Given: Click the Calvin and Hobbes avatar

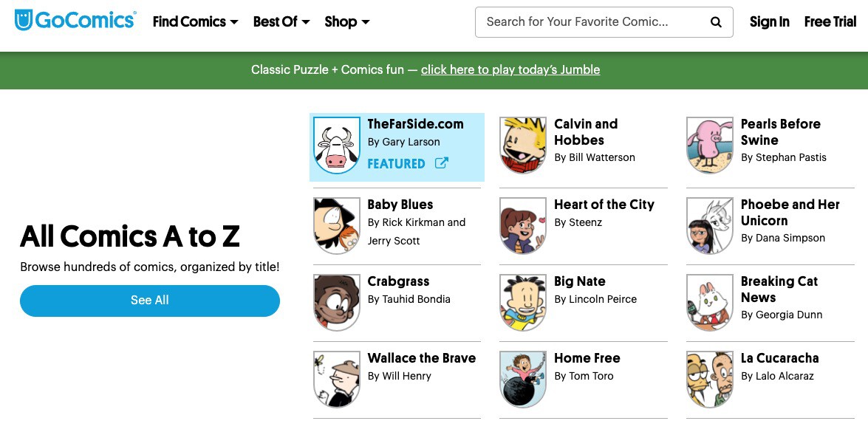Looking at the screenshot, I should (x=522, y=145).
